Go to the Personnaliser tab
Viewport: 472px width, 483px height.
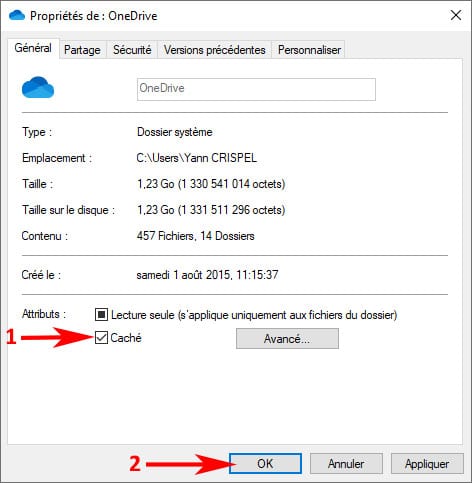tap(309, 50)
